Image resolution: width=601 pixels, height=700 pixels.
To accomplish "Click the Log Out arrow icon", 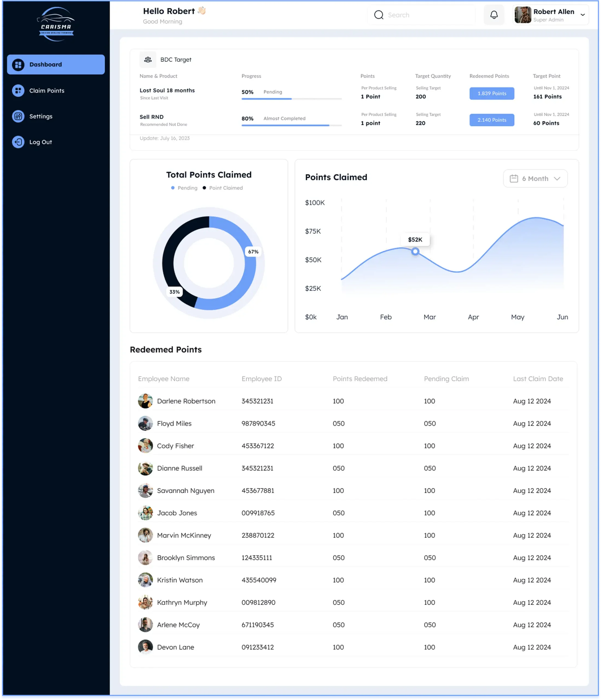I will point(18,142).
